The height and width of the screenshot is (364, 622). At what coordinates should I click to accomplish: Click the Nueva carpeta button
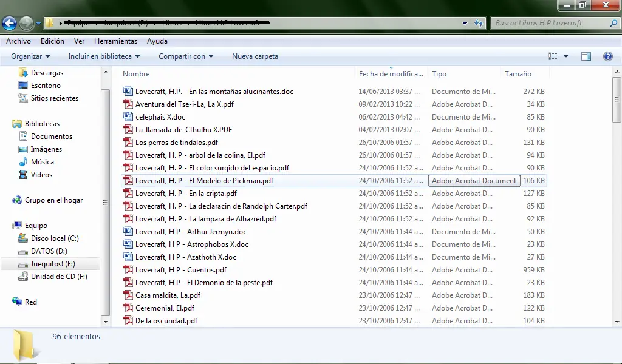255,56
